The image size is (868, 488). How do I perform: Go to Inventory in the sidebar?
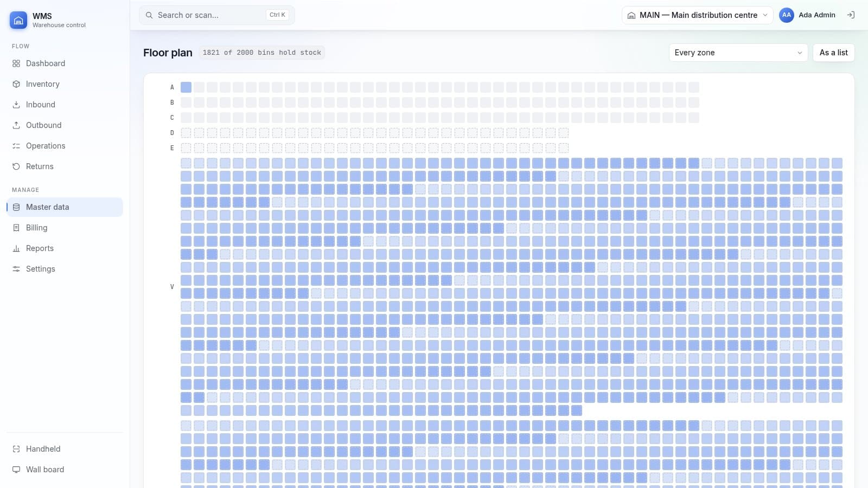[65, 84]
